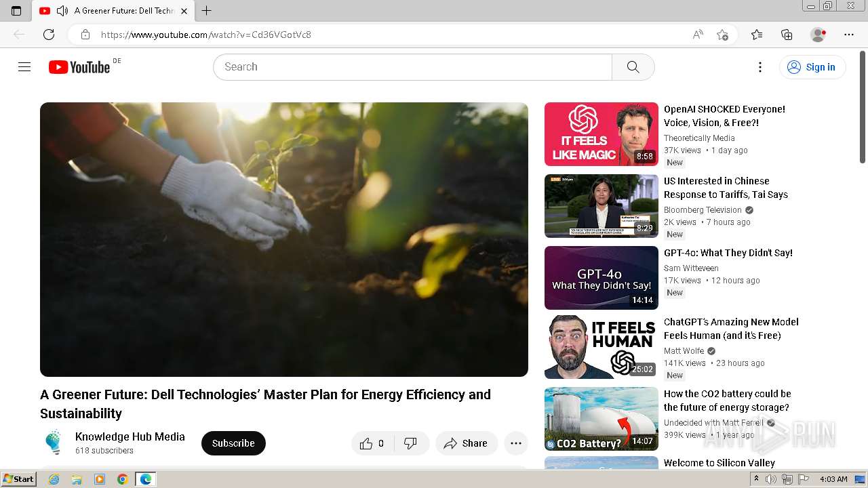
Task: Refresh the page
Action: (x=49, y=35)
